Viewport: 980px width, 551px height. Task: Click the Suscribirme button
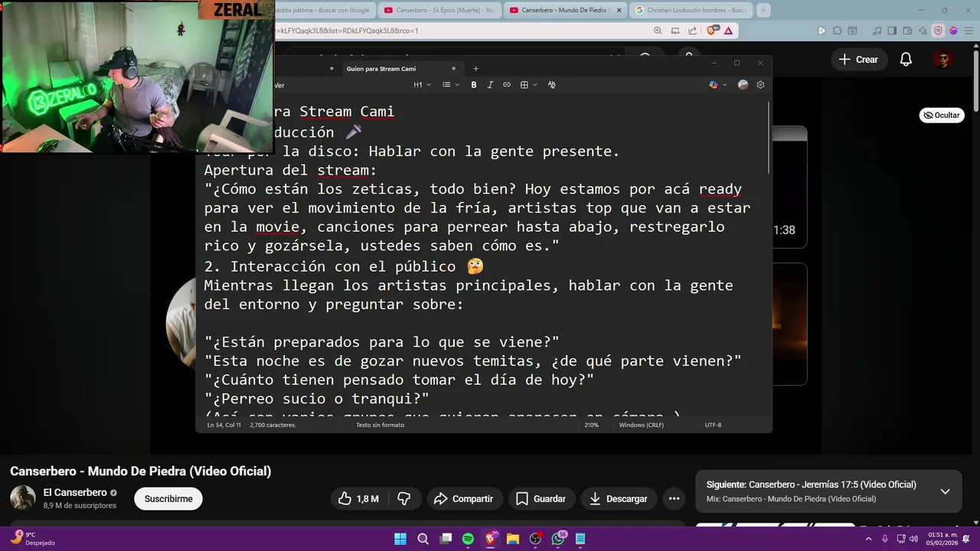168,499
